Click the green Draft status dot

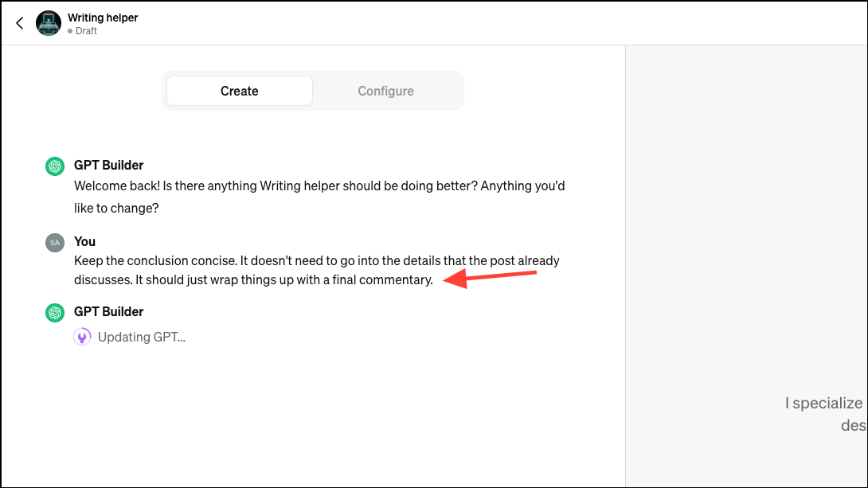click(x=69, y=31)
